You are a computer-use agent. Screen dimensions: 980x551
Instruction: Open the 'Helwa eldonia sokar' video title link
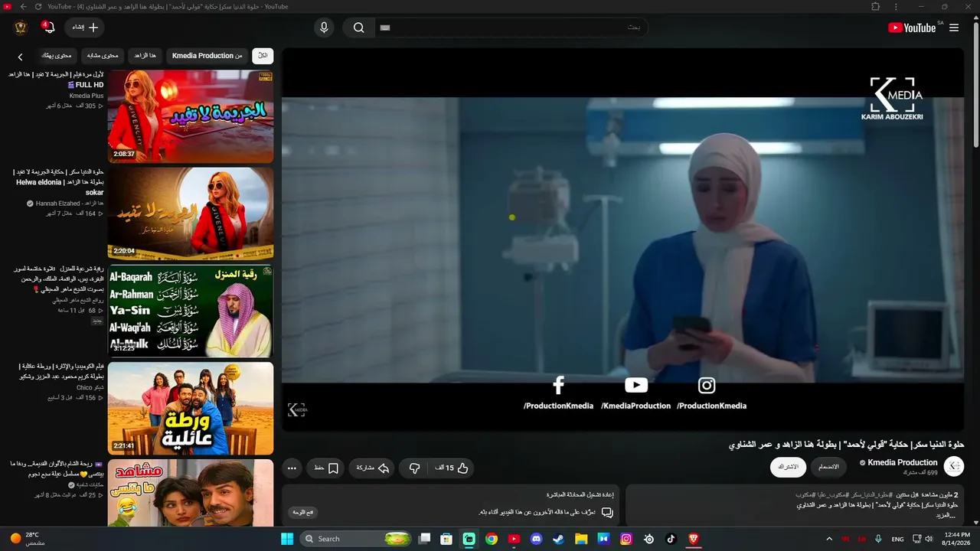59,182
